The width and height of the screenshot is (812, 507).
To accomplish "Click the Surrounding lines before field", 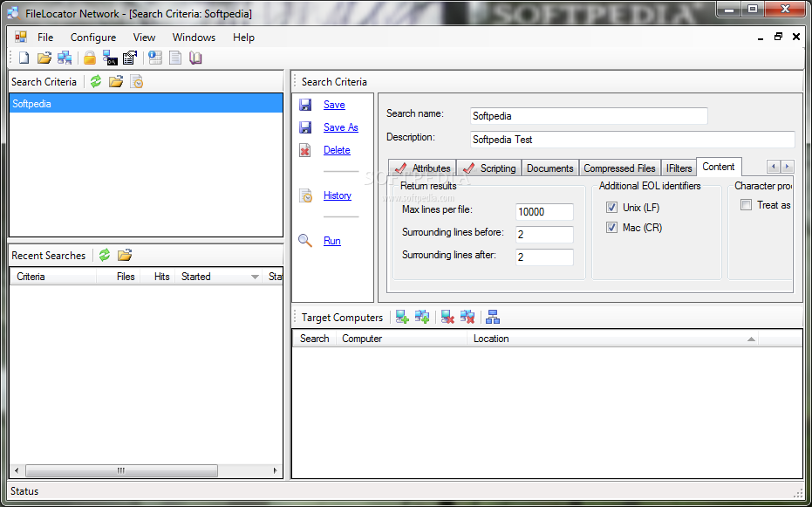I will click(x=545, y=235).
